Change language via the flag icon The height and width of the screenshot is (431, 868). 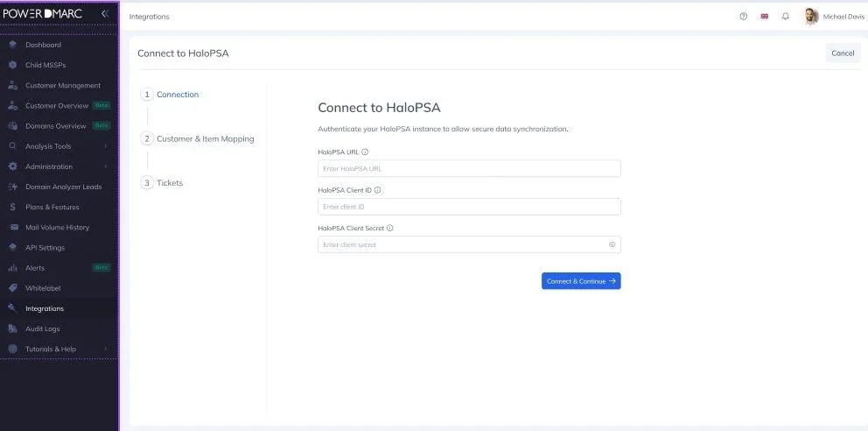point(765,17)
